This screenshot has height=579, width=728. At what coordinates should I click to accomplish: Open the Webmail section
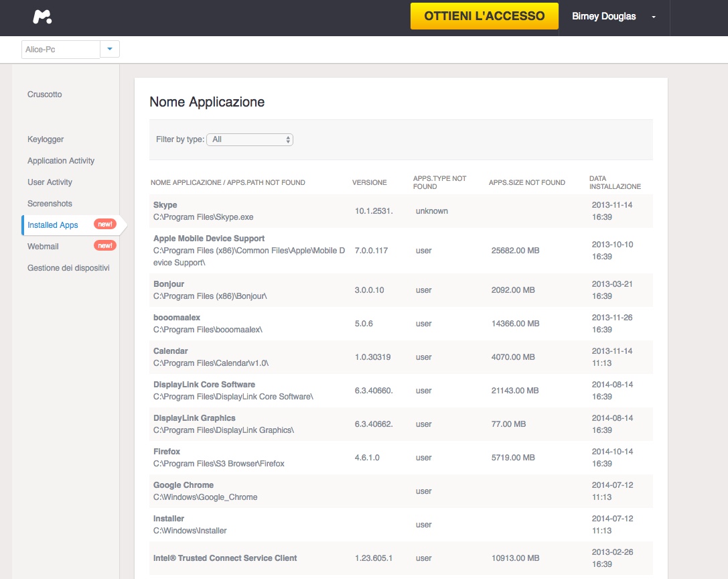tap(43, 247)
